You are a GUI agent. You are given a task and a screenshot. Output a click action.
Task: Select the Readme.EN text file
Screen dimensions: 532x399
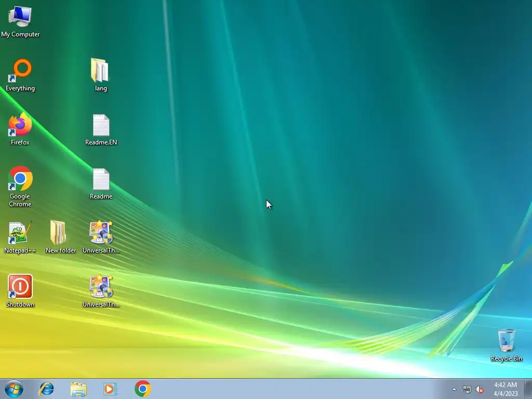pyautogui.click(x=101, y=129)
